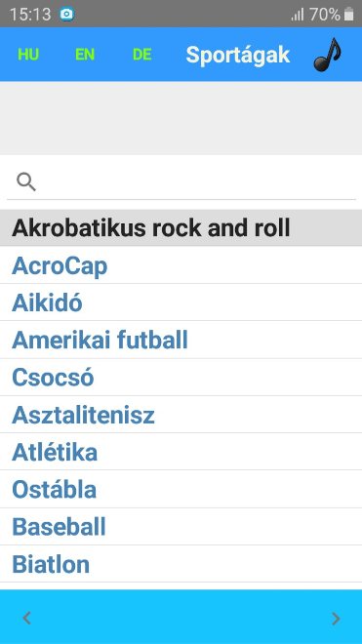Screen dimensions: 362x644
Task: Tap the signal strength icon
Action: click(x=297, y=15)
